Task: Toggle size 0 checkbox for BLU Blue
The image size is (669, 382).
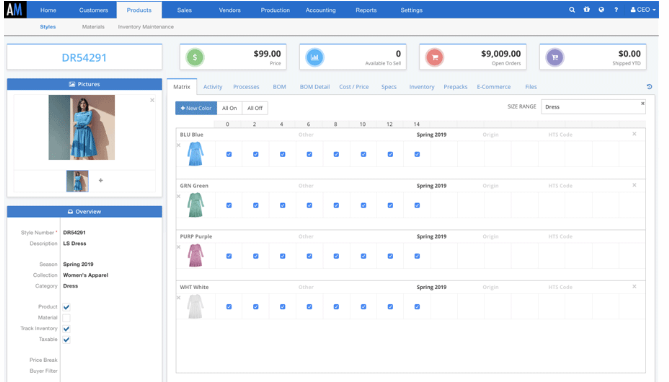Action: pos(229,155)
